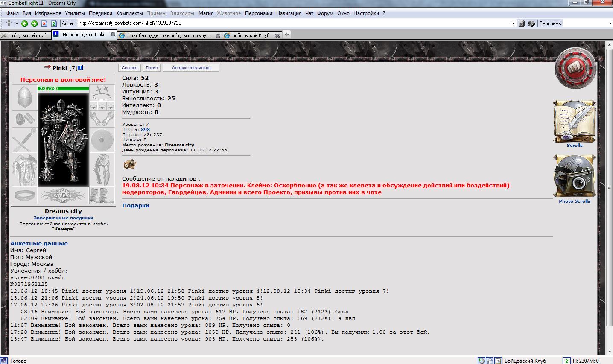The height and width of the screenshot is (364, 613).
Task: Switch to the last Бойцовский Клуб tab
Action: [252, 35]
